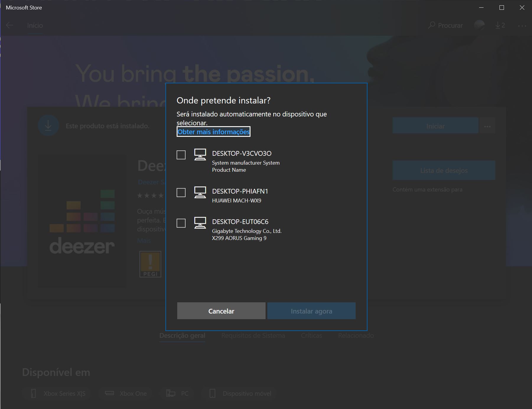Open the downloads icon showing 2

click(x=500, y=25)
